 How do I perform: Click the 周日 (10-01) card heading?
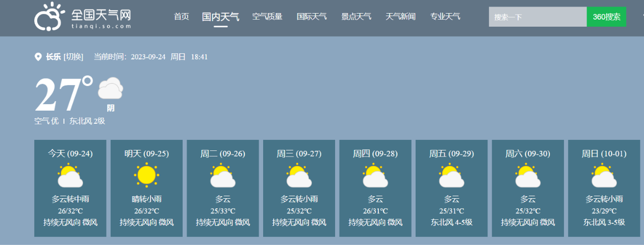[x=604, y=154]
